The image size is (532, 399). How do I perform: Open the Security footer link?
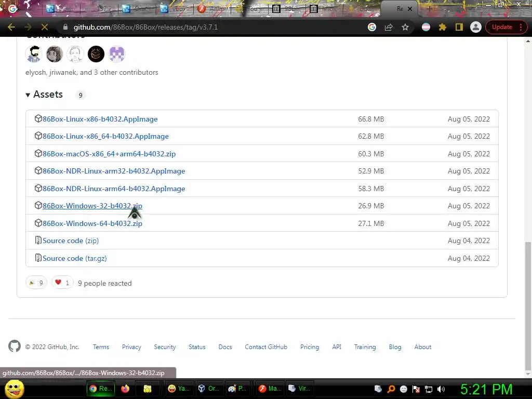coord(165,347)
